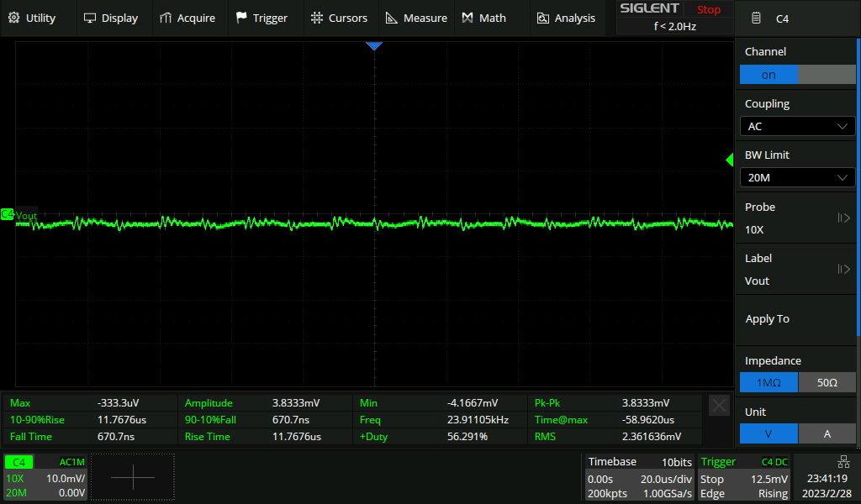Select the Pk-Pk measurement
Screen dimensions: 861x504
click(x=615, y=403)
